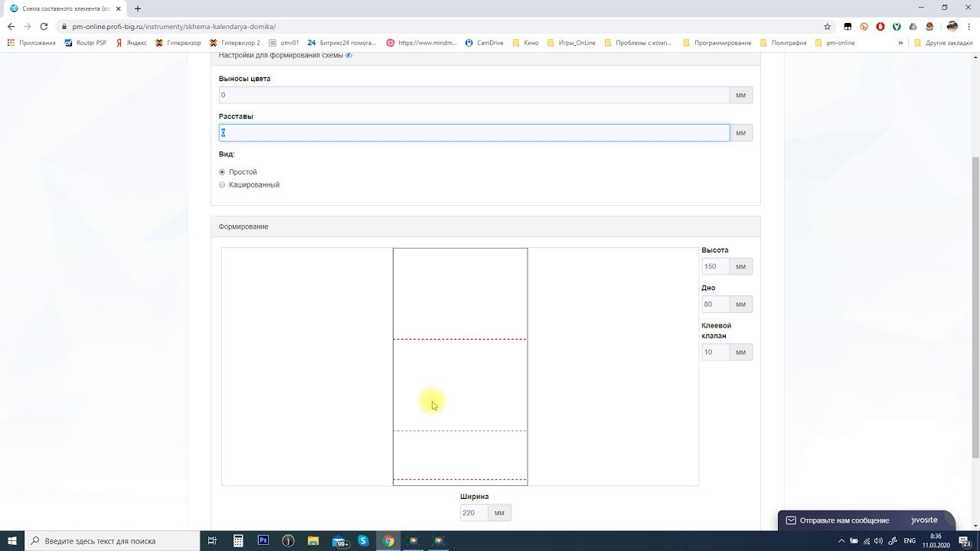Open the Кино bookmarks folder
Image resolution: width=980 pixels, height=551 pixels.
pyautogui.click(x=525, y=43)
